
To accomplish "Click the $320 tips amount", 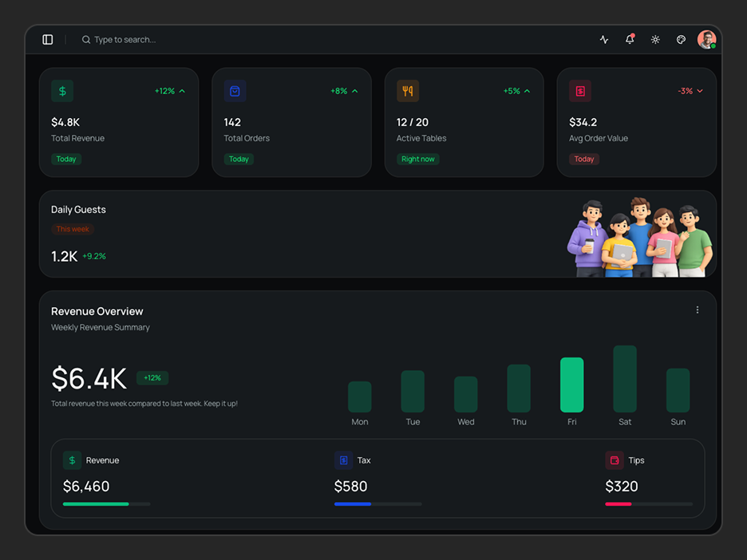I will tap(622, 486).
